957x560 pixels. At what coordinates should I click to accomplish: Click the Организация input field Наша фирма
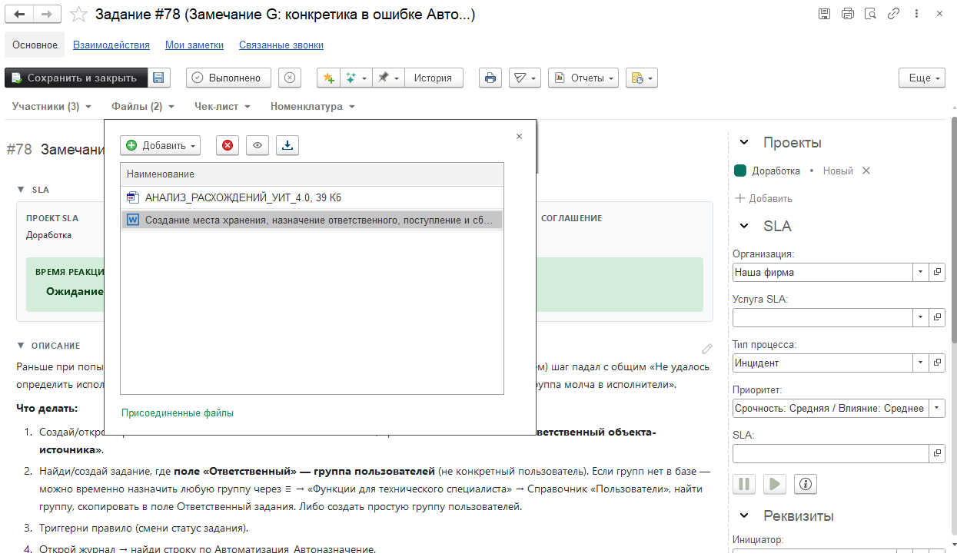(x=822, y=272)
